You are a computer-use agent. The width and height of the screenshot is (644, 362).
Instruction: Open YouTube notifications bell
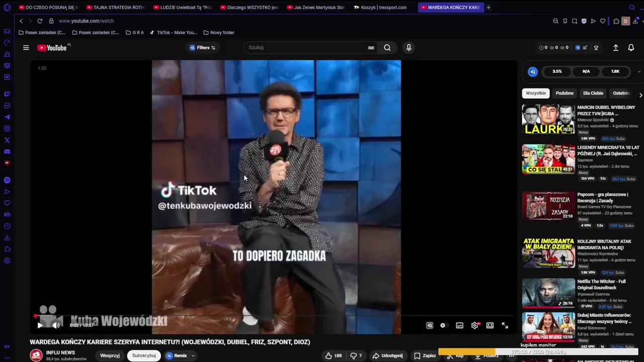pyautogui.click(x=631, y=48)
